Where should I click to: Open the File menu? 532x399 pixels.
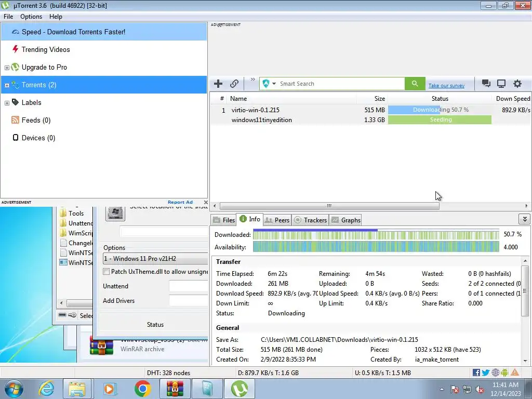[8, 17]
